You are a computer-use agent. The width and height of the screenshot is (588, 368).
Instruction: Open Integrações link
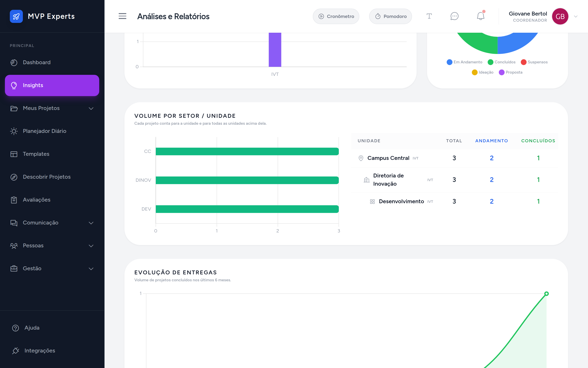[52, 351]
